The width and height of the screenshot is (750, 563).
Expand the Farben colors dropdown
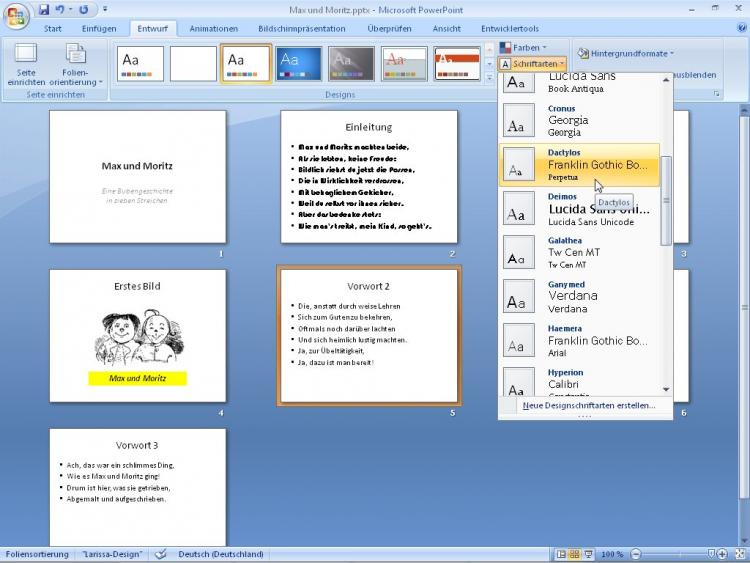[x=525, y=47]
